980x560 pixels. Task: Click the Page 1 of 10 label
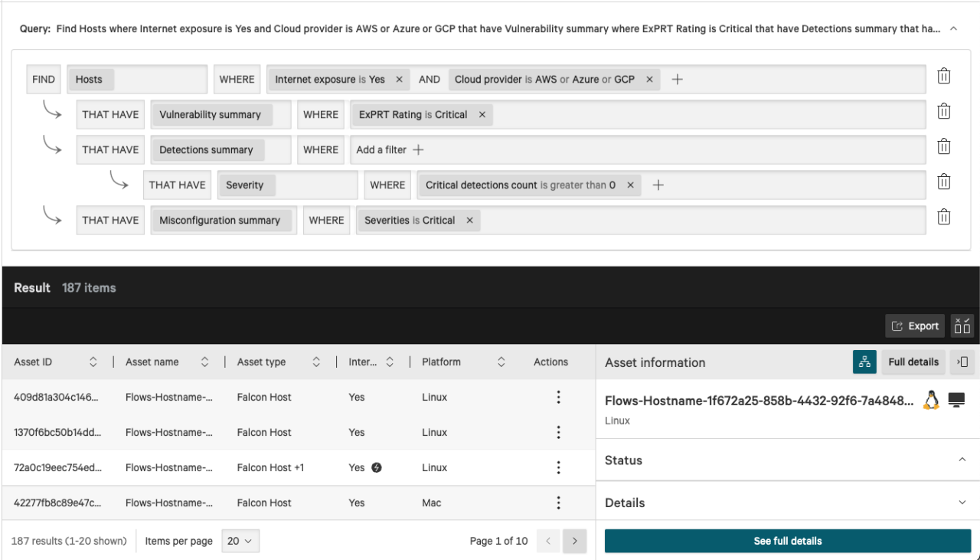pyautogui.click(x=499, y=541)
